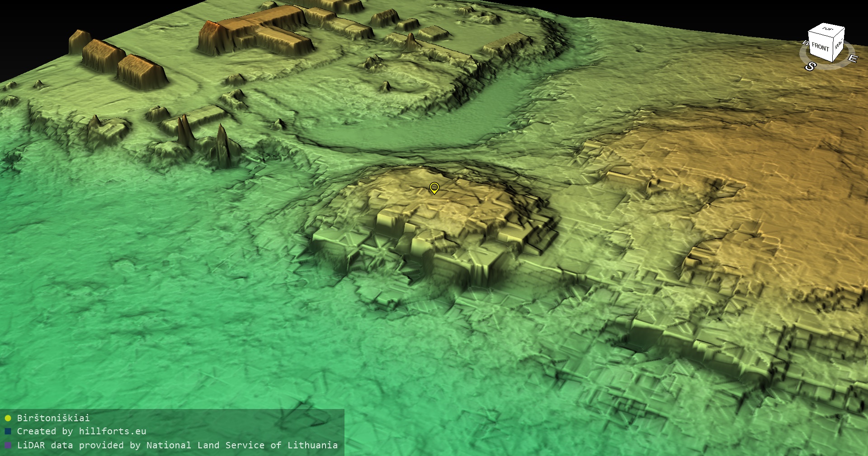Click the yellow dot beside Birštoniškiai

8,418
